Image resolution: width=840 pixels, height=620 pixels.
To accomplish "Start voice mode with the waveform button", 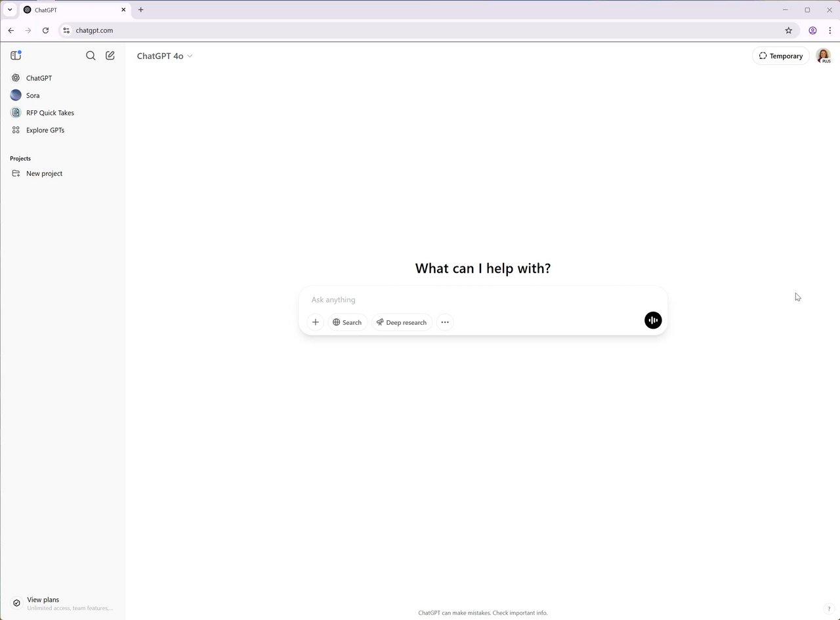I will pos(653,320).
